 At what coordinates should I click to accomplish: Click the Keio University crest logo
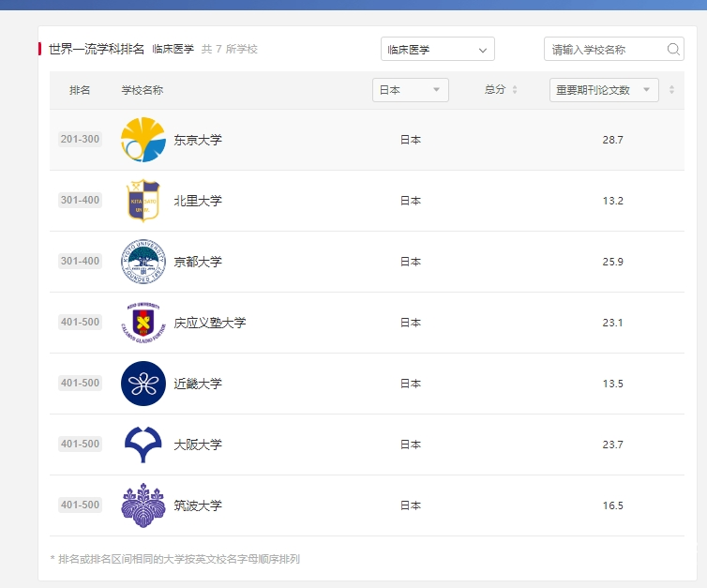[x=143, y=323]
